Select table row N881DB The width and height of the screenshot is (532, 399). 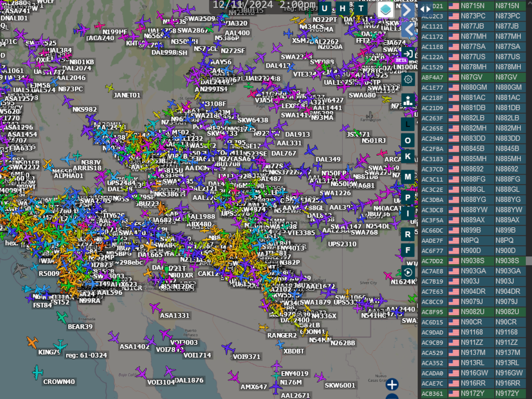[x=473, y=108]
